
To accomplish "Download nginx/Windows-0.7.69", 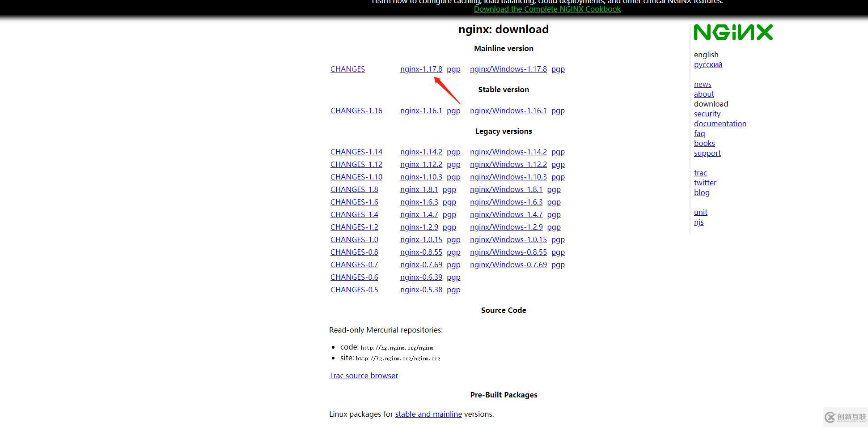I will click(508, 265).
